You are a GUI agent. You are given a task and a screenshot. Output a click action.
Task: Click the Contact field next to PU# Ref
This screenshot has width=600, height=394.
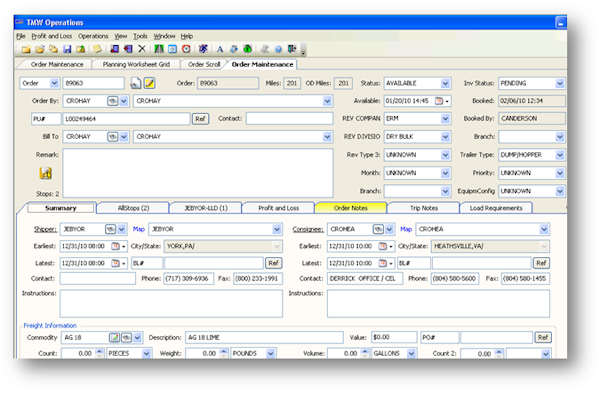pos(289,119)
